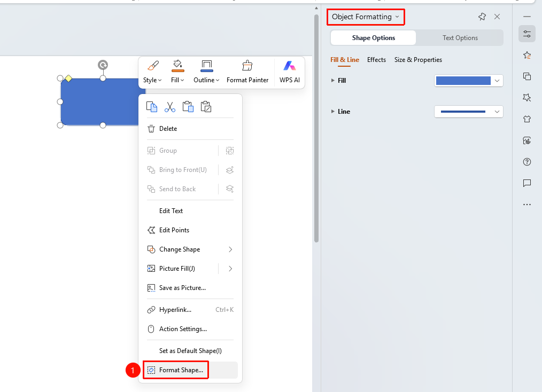This screenshot has width=542, height=392.
Task: Switch to the Shape Options tab
Action: coord(373,37)
